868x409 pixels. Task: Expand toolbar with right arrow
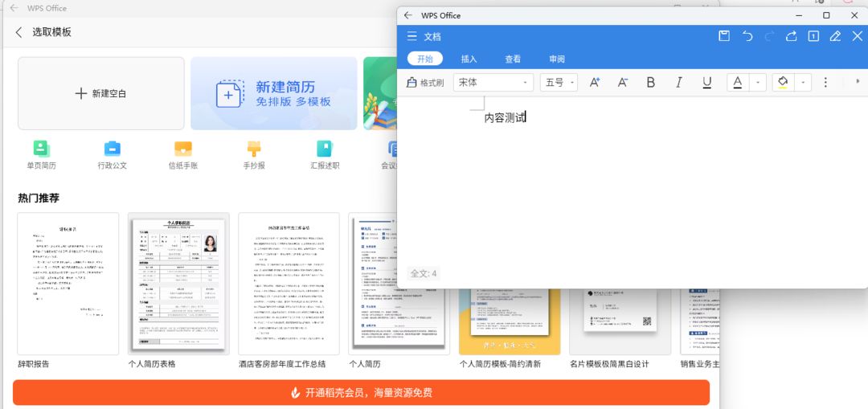[858, 81]
